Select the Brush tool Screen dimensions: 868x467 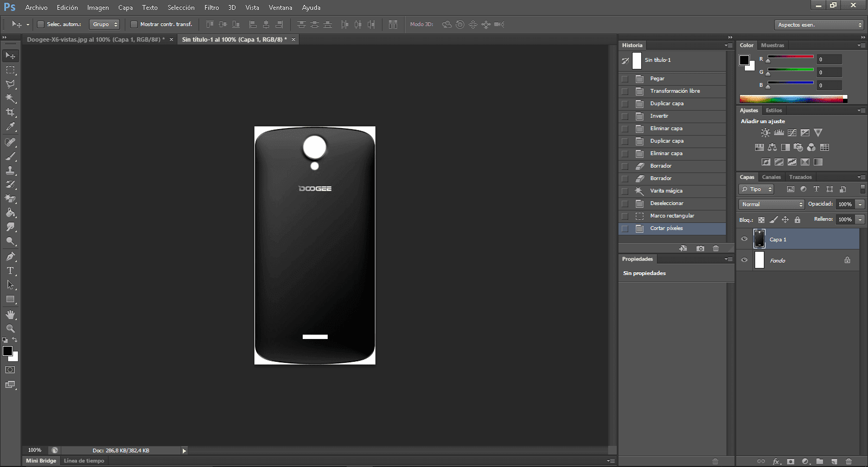click(10, 156)
